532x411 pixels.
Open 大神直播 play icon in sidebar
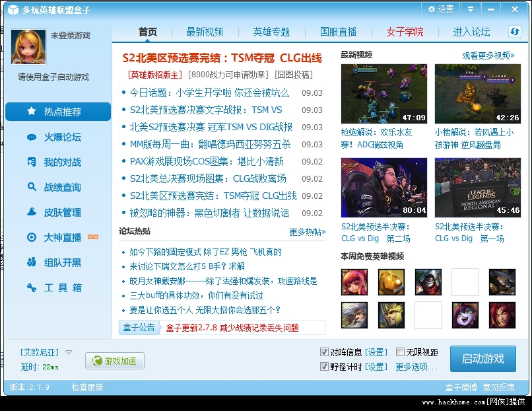(x=32, y=237)
